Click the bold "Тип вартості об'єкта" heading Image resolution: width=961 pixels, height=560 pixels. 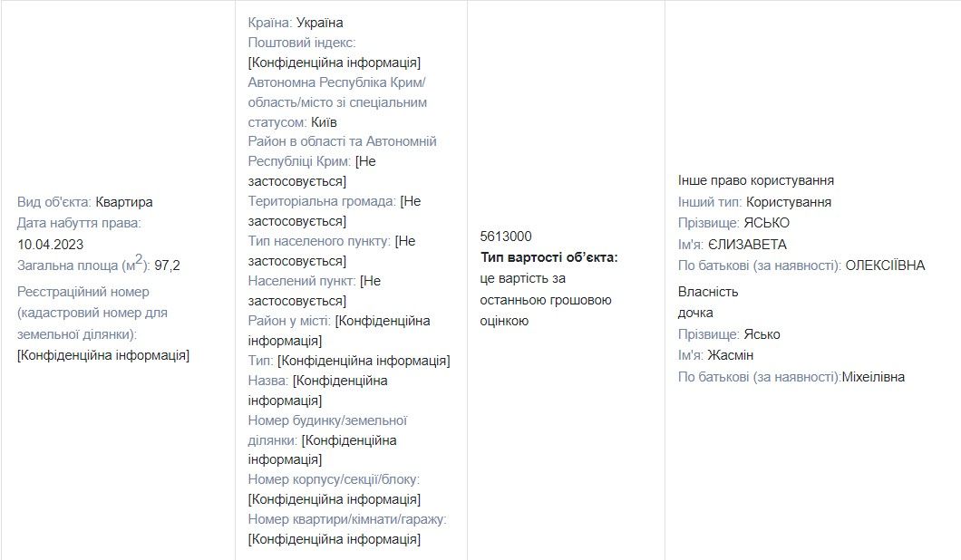click(548, 257)
